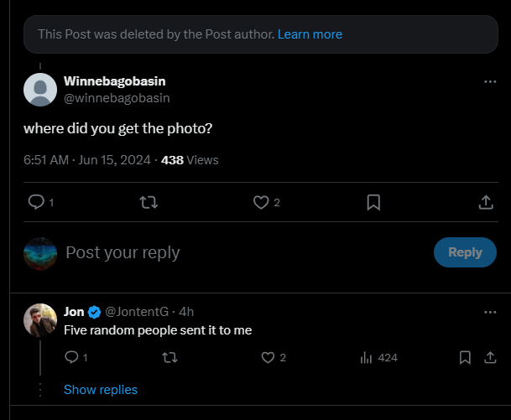
Task: Open more options menu on Jon's reply
Action: click(x=490, y=312)
